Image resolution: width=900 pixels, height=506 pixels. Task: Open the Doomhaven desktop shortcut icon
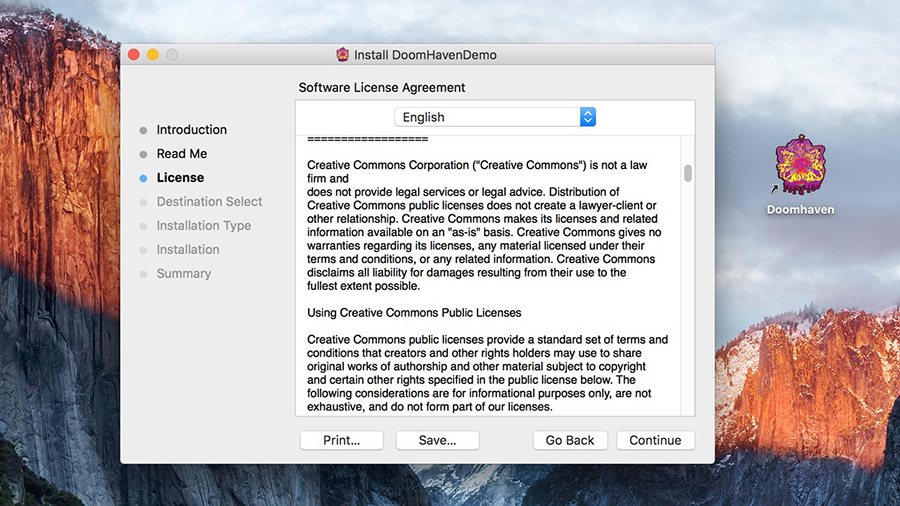coord(800,165)
